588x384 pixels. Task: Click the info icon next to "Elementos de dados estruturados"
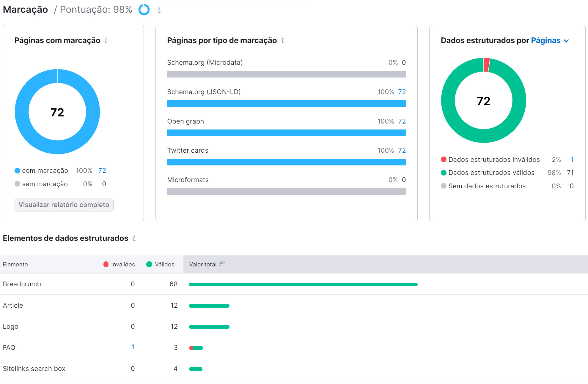pyautogui.click(x=135, y=238)
